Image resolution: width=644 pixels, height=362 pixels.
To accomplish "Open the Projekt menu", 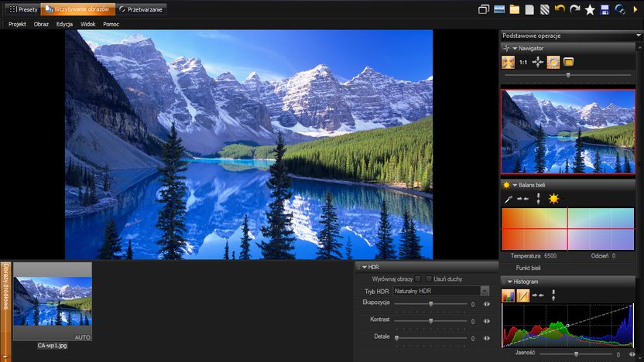I will (17, 24).
